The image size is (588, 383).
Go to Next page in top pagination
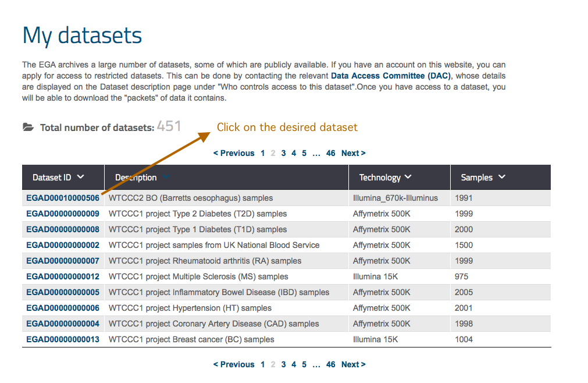point(353,153)
